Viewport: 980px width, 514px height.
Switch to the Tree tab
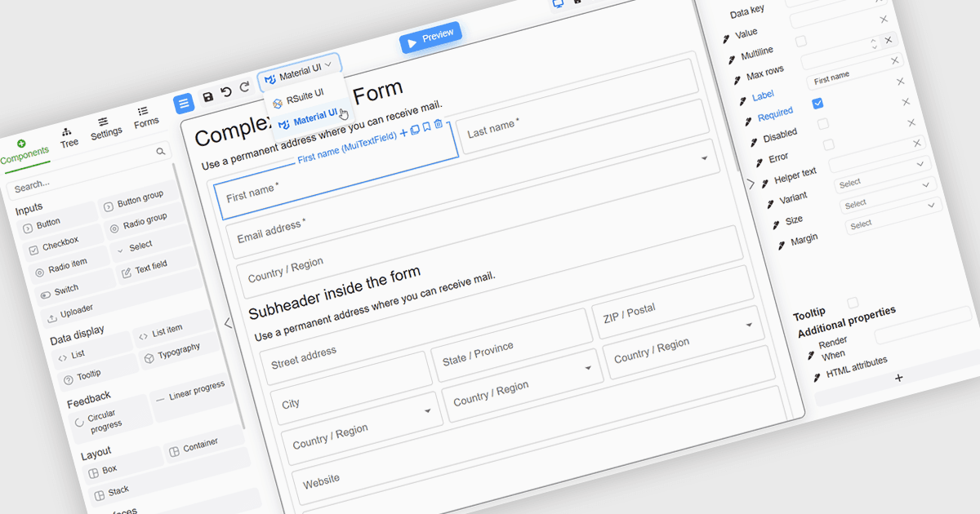69,137
